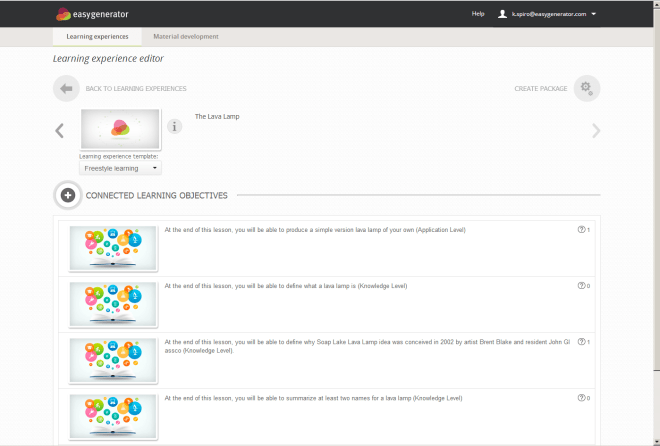The height and width of the screenshot is (446, 660).
Task: Click the create package gear icon
Action: click(x=587, y=88)
